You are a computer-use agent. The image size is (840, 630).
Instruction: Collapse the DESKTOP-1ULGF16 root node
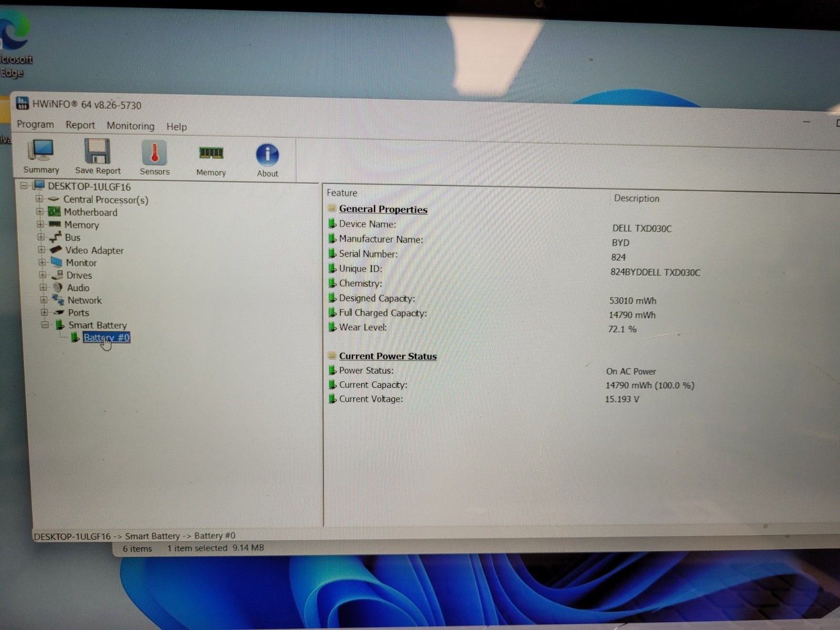pyautogui.click(x=24, y=185)
